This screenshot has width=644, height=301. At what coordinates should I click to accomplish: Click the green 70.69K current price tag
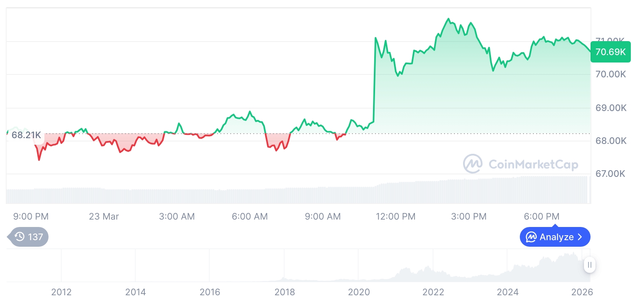pos(611,52)
